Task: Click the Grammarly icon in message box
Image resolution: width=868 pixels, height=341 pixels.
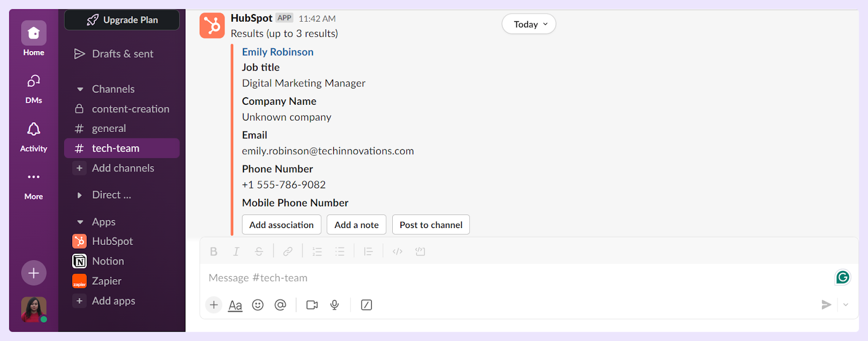Action: [x=843, y=277]
